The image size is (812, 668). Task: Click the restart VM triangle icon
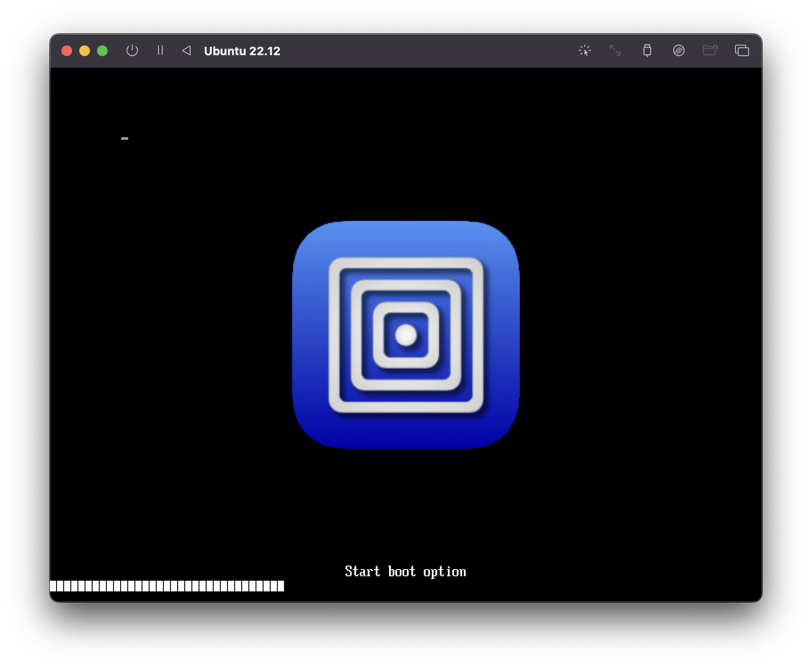click(187, 50)
